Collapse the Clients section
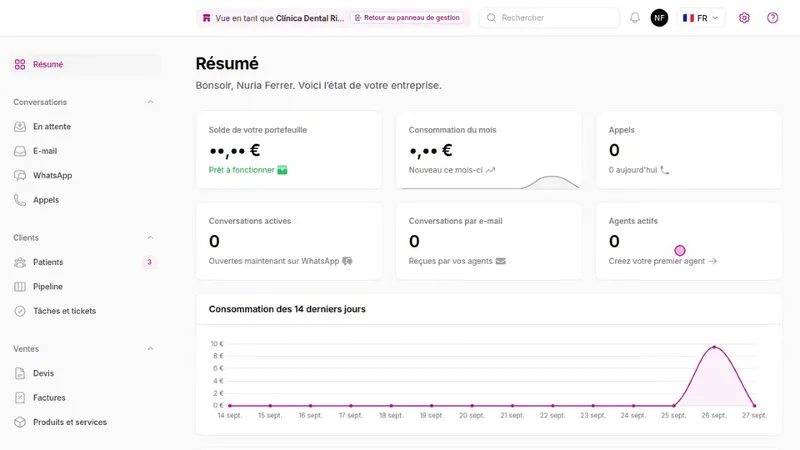The image size is (800, 450). pyautogui.click(x=151, y=238)
